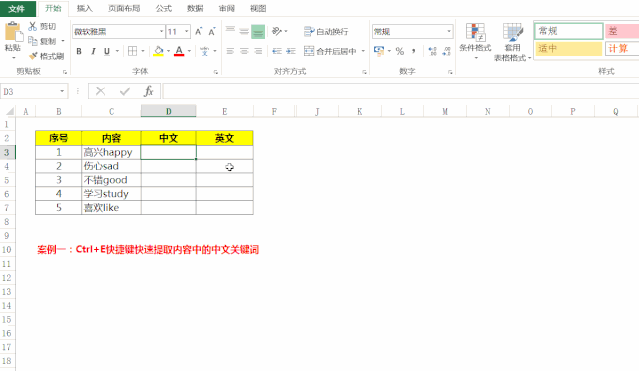
Task: Click the Cut scissors icon
Action: pyautogui.click(x=33, y=26)
